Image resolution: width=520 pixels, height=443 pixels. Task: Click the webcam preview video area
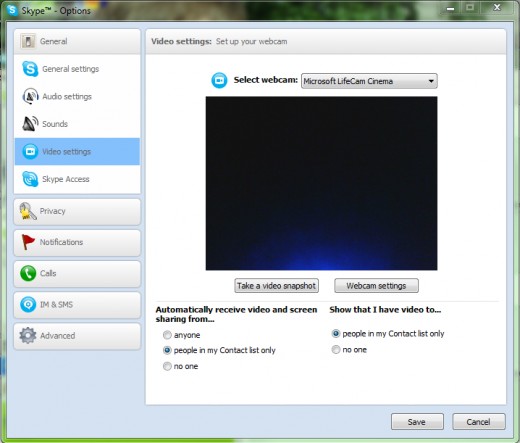(x=321, y=183)
